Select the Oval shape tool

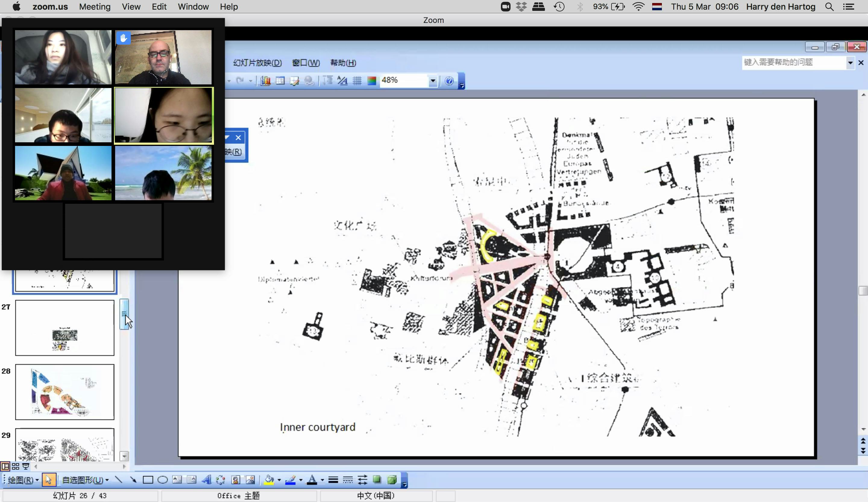162,480
